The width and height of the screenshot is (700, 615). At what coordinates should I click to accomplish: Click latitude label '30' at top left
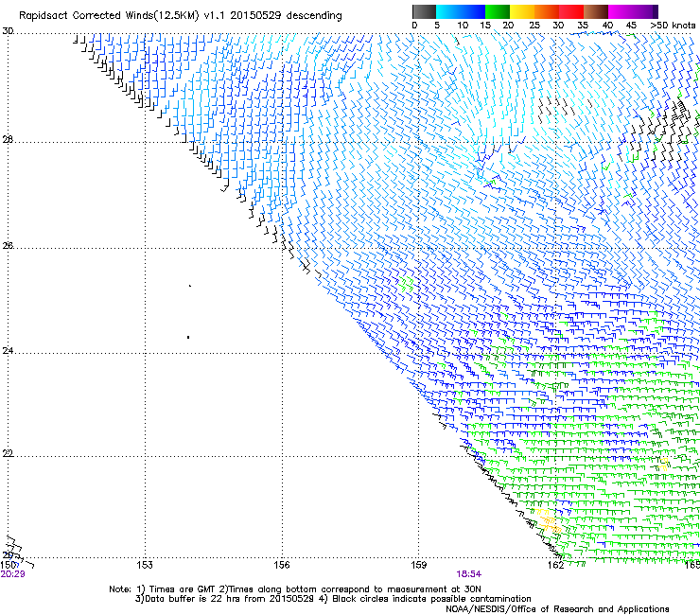8,31
